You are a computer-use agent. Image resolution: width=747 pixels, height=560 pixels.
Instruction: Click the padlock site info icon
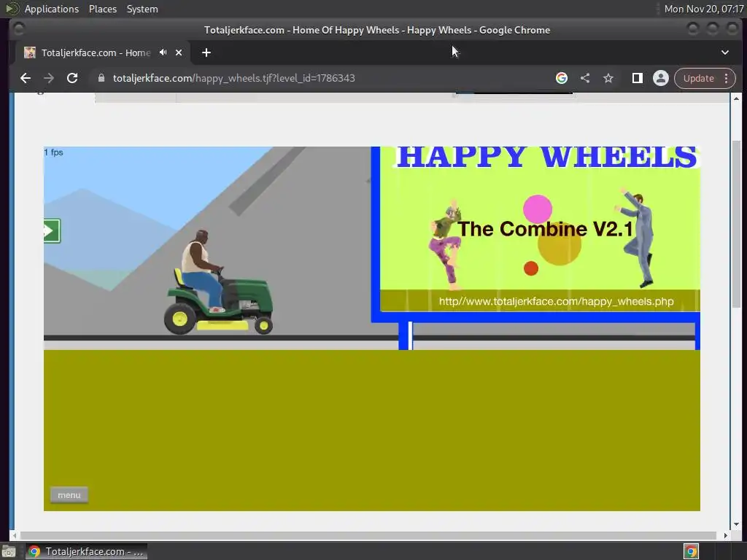101,78
